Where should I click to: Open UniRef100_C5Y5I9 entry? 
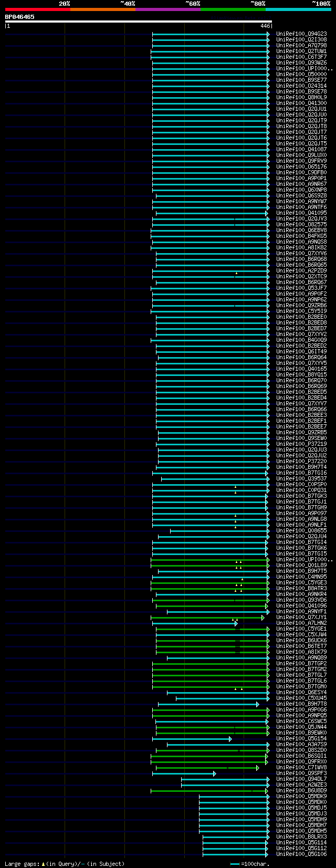click(301, 311)
